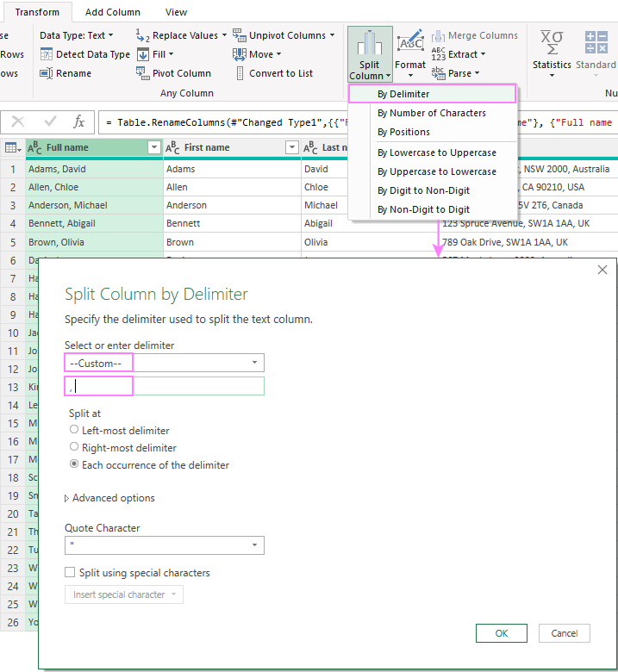Click the Split Column icon

pyautogui.click(x=370, y=43)
